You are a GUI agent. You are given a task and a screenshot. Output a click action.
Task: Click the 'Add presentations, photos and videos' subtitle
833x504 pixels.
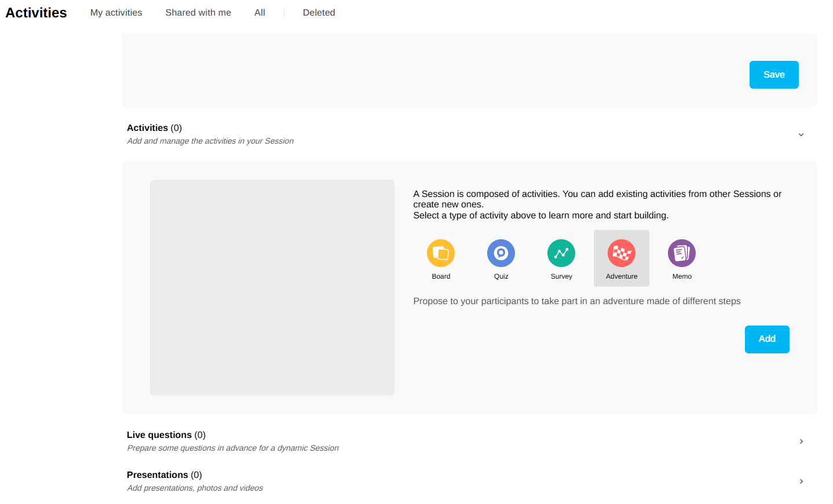[x=195, y=488]
